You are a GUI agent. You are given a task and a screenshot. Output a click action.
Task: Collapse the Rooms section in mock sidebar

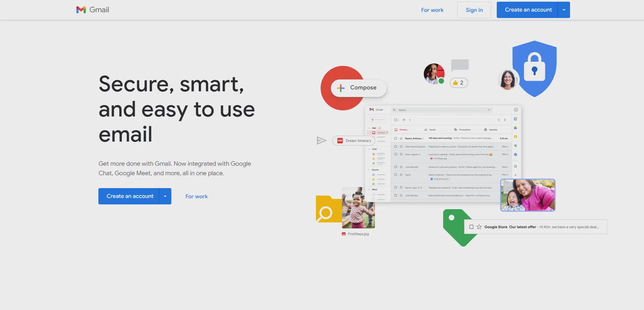pyautogui.click(x=369, y=170)
